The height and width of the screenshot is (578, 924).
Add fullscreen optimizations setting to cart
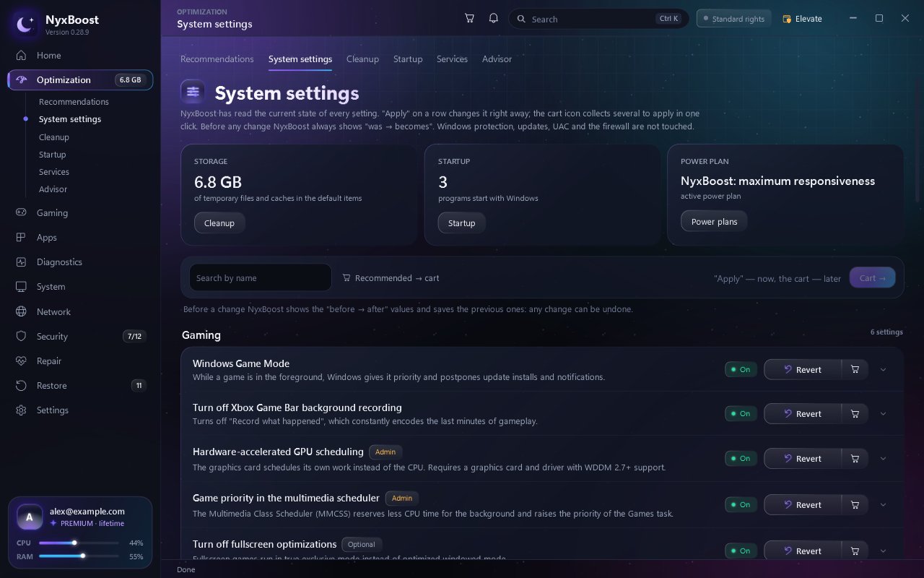[x=855, y=551]
